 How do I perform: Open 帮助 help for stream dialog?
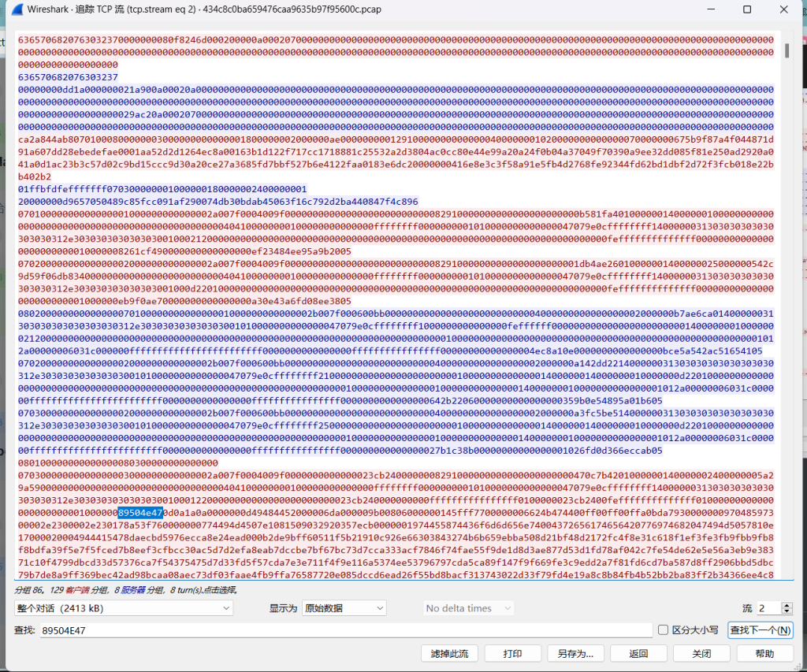(764, 653)
